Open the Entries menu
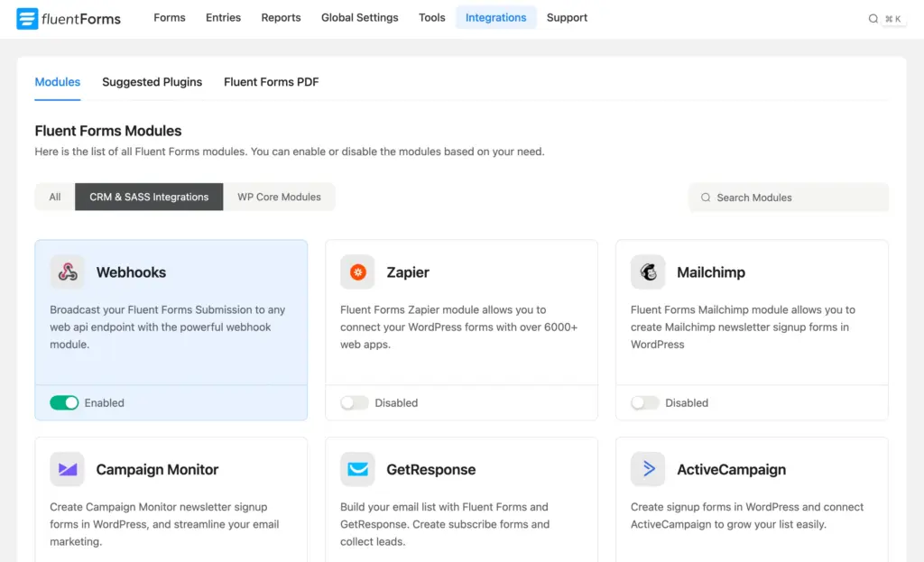924x562 pixels. coord(223,18)
